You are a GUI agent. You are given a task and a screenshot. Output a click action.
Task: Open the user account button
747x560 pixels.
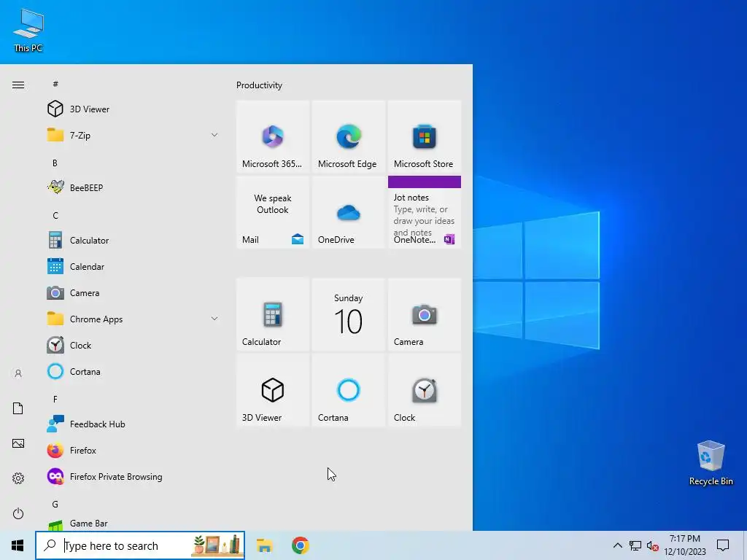tap(18, 373)
